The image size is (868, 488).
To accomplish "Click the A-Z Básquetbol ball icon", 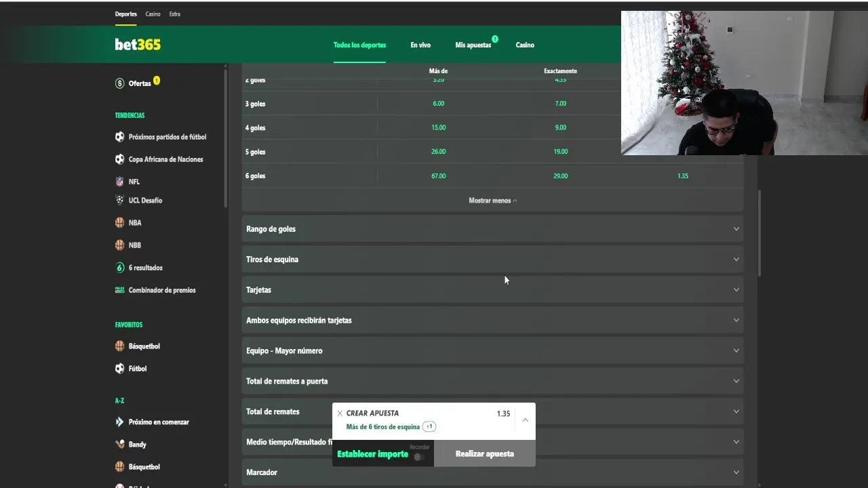I will pyautogui.click(x=120, y=467).
